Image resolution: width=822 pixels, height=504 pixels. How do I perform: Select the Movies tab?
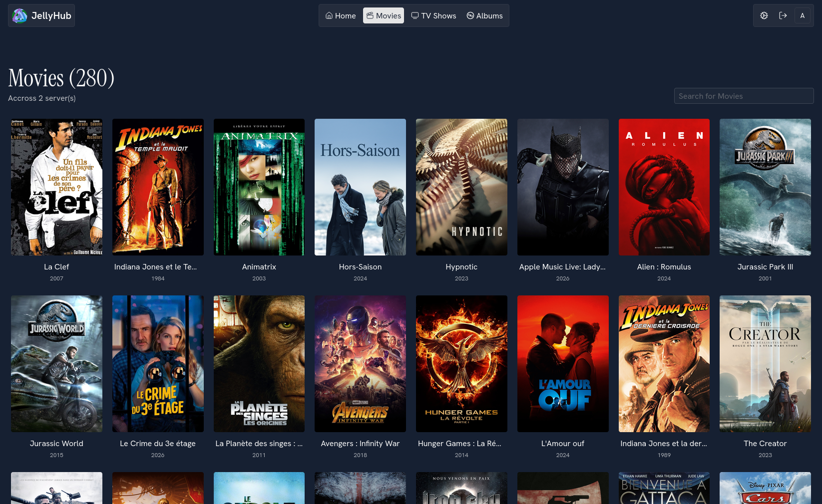(x=384, y=15)
